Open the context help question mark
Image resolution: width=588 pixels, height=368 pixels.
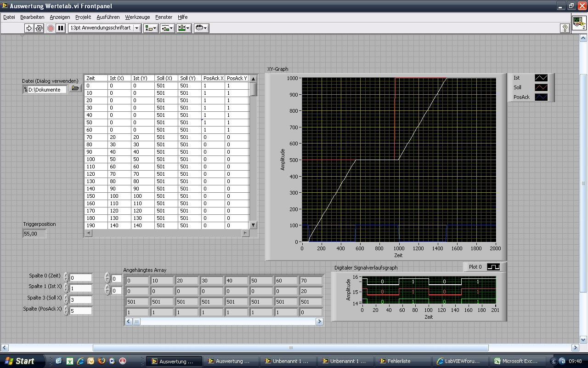point(565,29)
